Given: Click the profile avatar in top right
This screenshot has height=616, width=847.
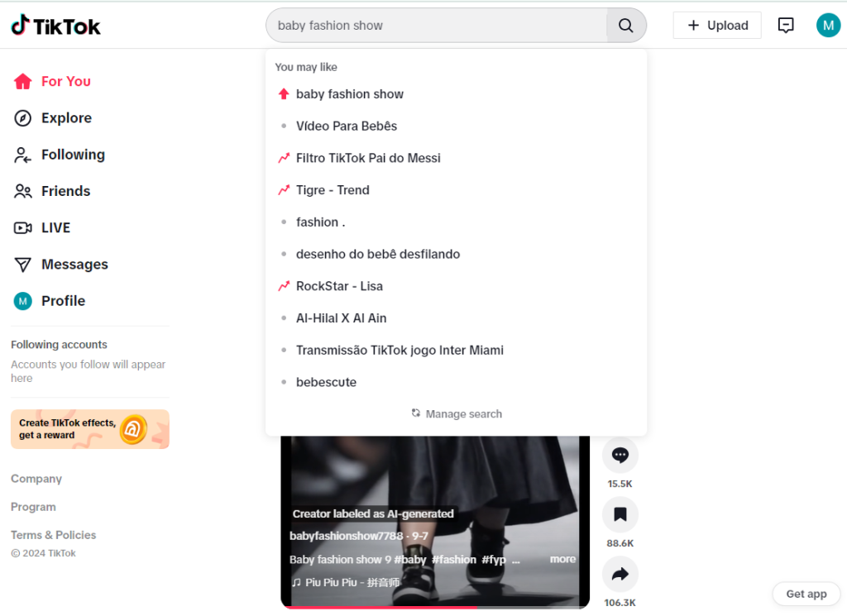Looking at the screenshot, I should pyautogui.click(x=827, y=26).
